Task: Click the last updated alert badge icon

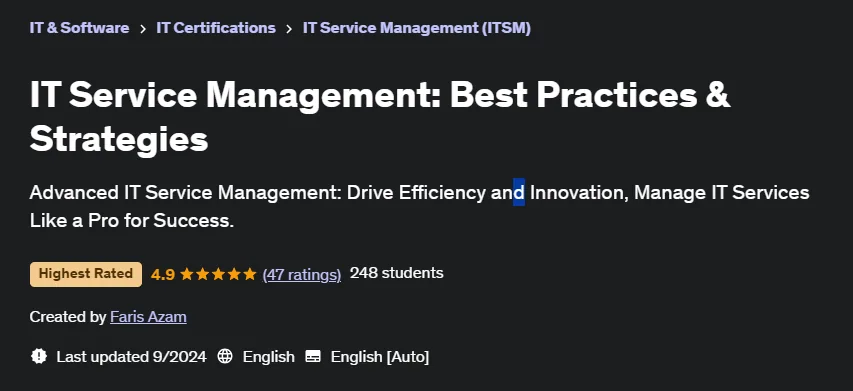Action: pos(39,357)
